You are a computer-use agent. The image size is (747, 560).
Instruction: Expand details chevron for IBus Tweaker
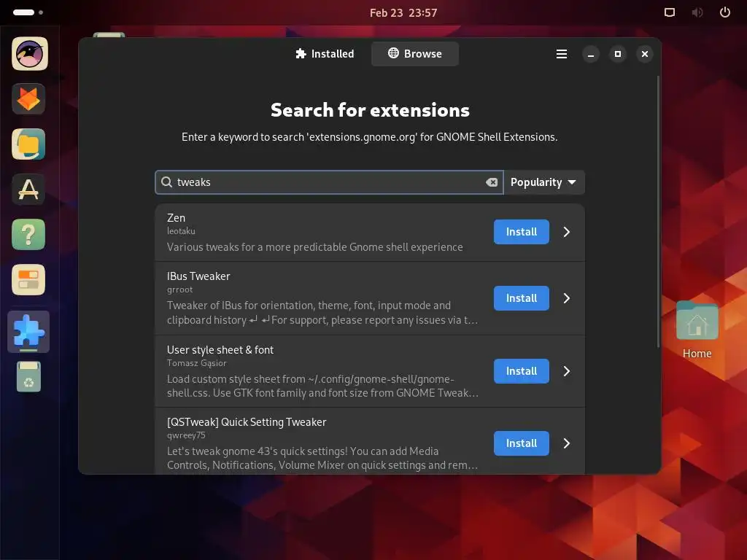[x=566, y=298]
